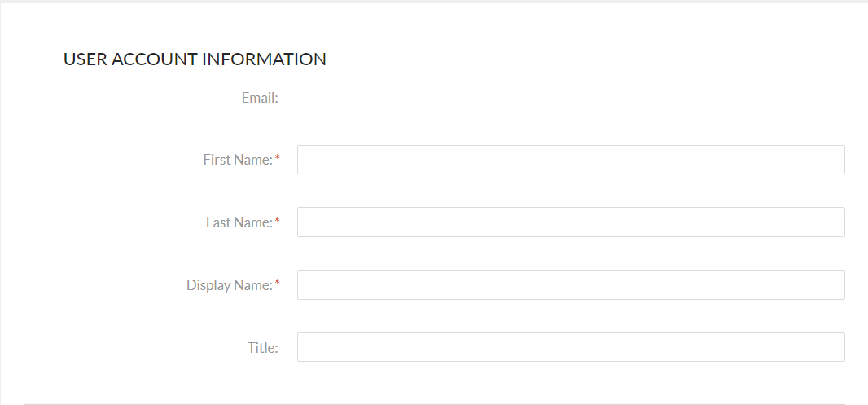Click the Title label text
This screenshot has height=405, width=868.
pyautogui.click(x=263, y=347)
